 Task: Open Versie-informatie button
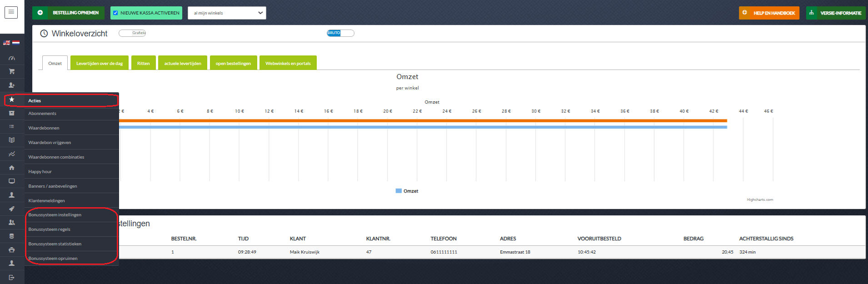pos(836,13)
